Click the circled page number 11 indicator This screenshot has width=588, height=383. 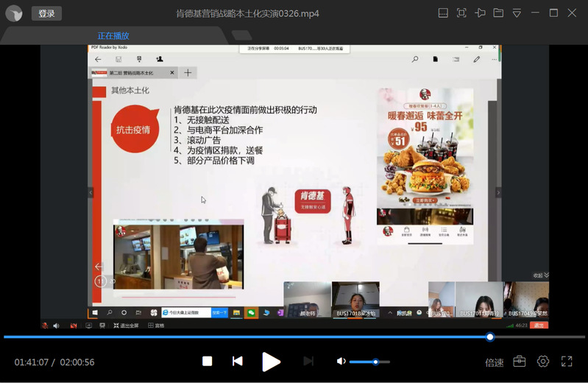[101, 281]
